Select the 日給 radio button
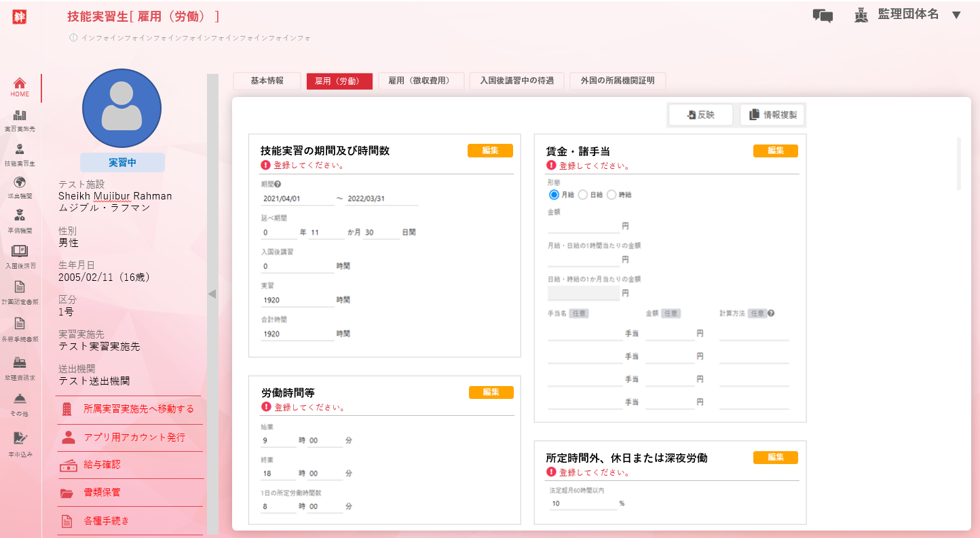The height and width of the screenshot is (538, 980). pyautogui.click(x=582, y=195)
